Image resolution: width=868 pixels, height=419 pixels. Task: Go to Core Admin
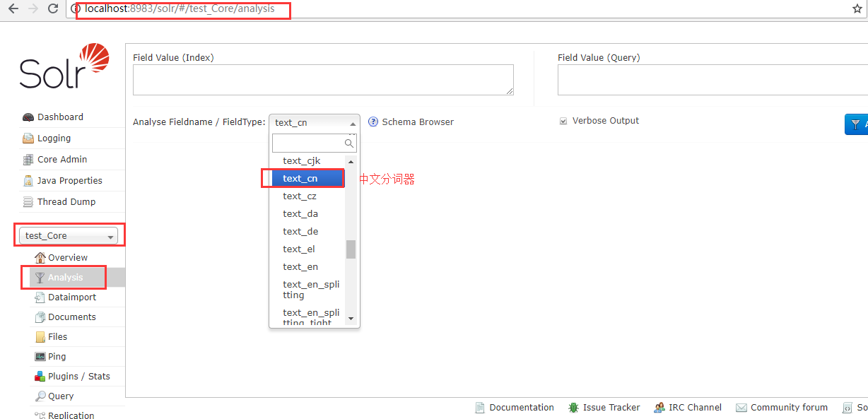pos(62,160)
